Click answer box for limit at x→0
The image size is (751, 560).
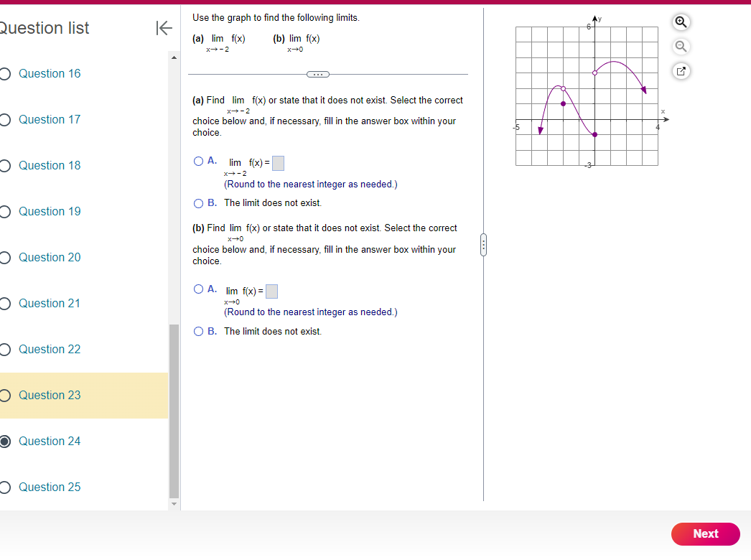[271, 291]
